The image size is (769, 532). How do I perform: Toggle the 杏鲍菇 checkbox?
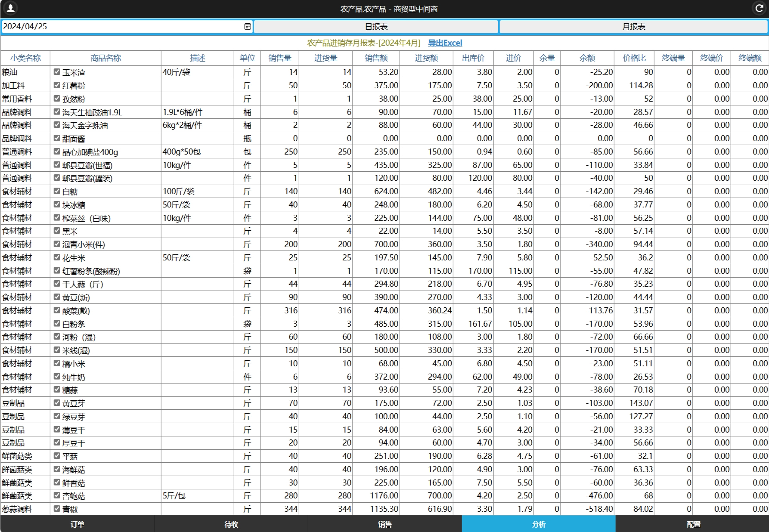coord(57,495)
